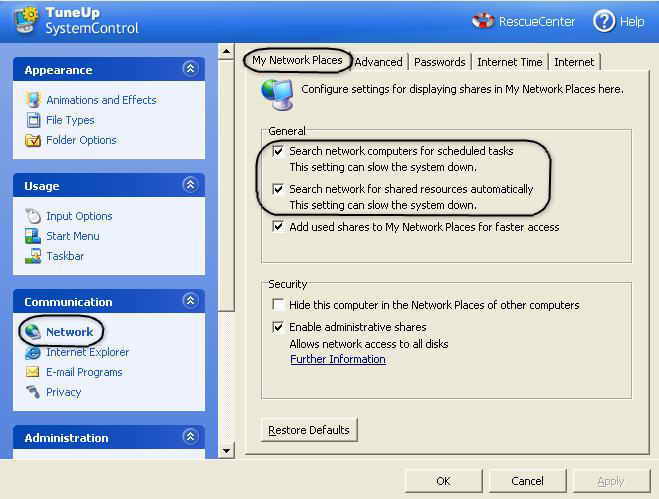
Task: Open the Internet Time tab
Action: tap(509, 62)
